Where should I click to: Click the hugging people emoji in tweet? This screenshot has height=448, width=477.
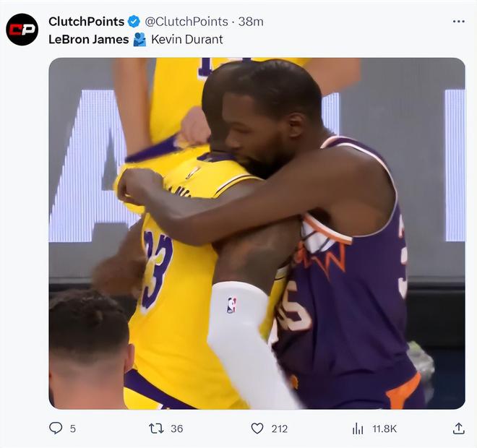coord(139,40)
